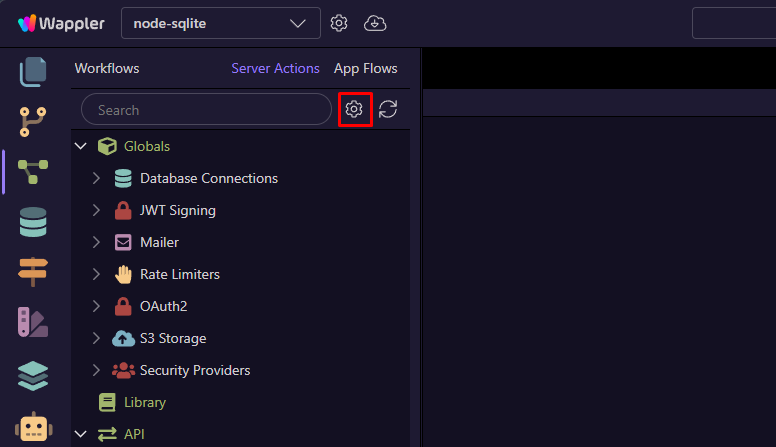
Task: Expand the Database Connections node
Action: point(97,178)
